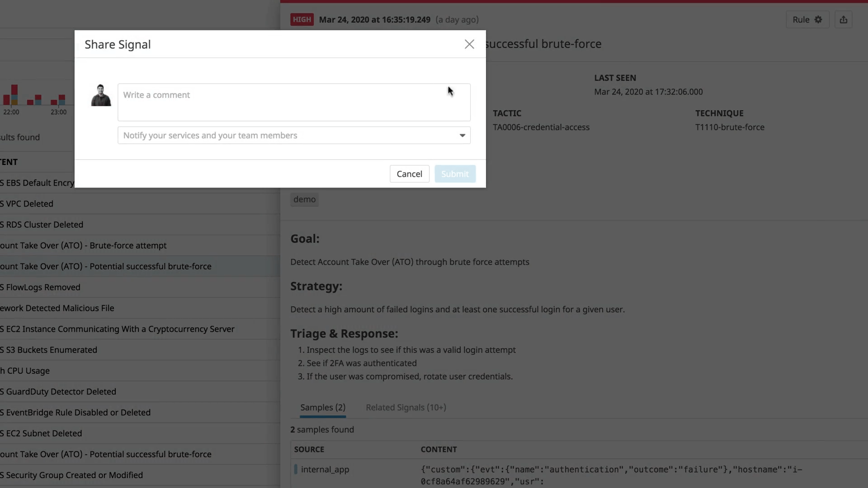Select EventBridge Rule Disabled or Deleted row
This screenshot has height=488, width=868.
coord(140,413)
